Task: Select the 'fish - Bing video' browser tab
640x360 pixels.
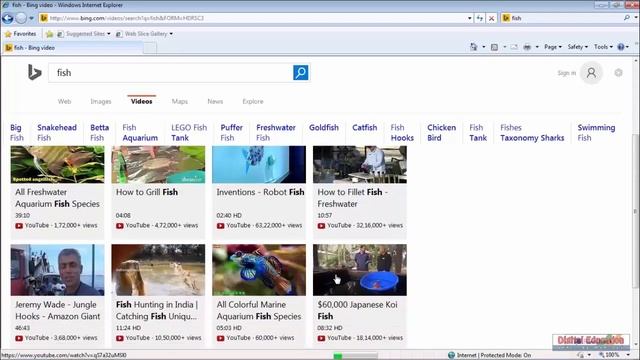Action: pos(73,48)
